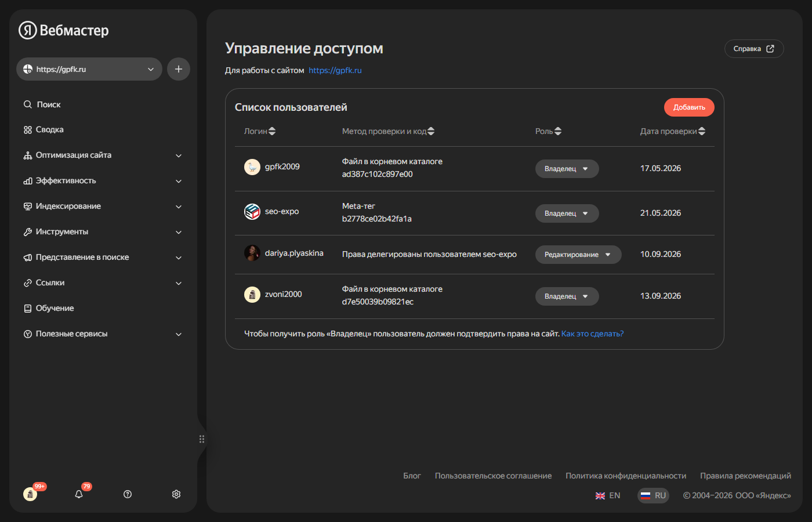Expand Представление в поиске section
Image resolution: width=812 pixels, height=522 pixels.
point(103,258)
